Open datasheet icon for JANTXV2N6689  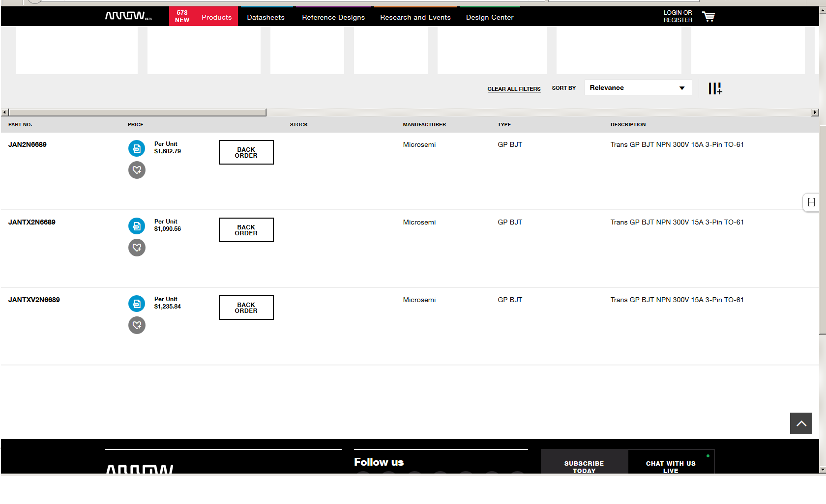coord(137,304)
